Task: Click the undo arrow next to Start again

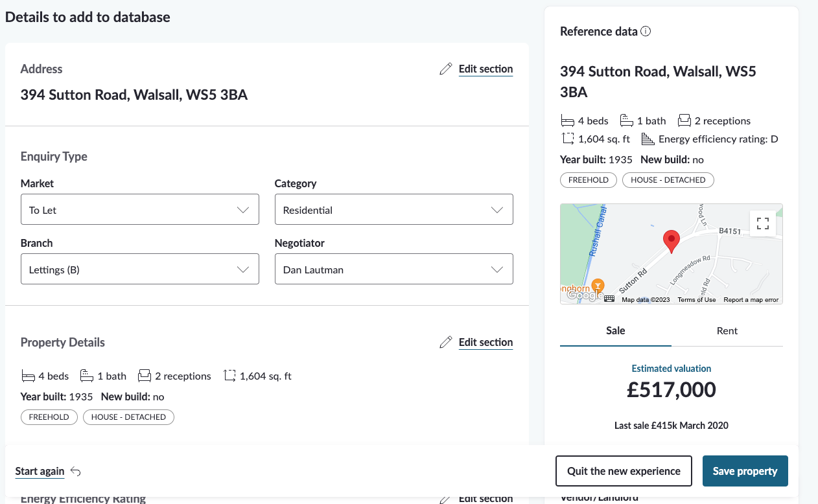Action: pyautogui.click(x=76, y=472)
